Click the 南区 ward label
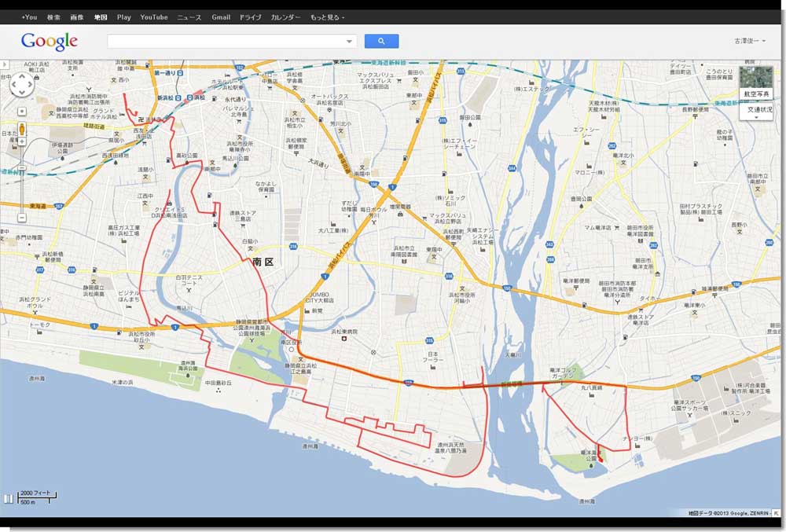The image size is (786, 532). click(x=263, y=262)
